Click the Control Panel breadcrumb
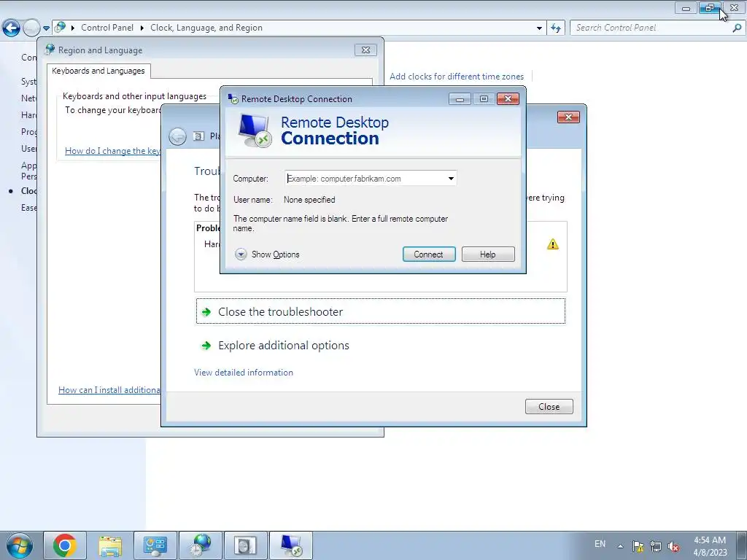Screen dimensions: 747x560 click(x=107, y=28)
